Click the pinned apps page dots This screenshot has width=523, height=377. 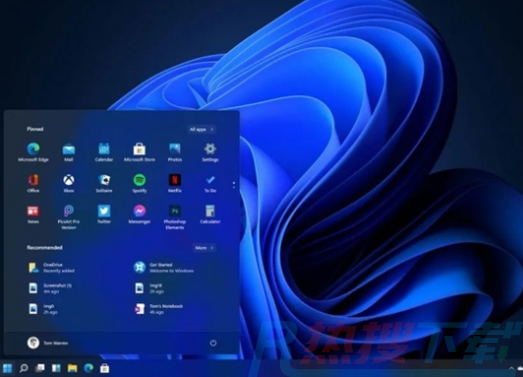(234, 185)
